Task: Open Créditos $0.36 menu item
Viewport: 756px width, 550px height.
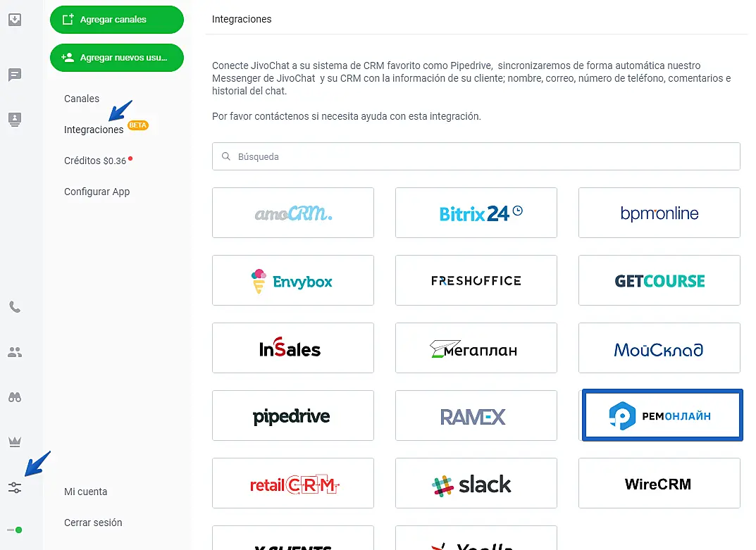Action: (95, 161)
